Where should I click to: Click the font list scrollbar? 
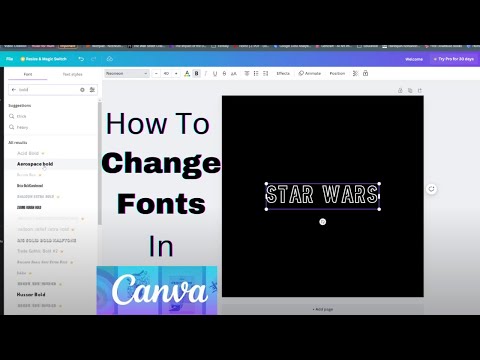click(x=99, y=163)
